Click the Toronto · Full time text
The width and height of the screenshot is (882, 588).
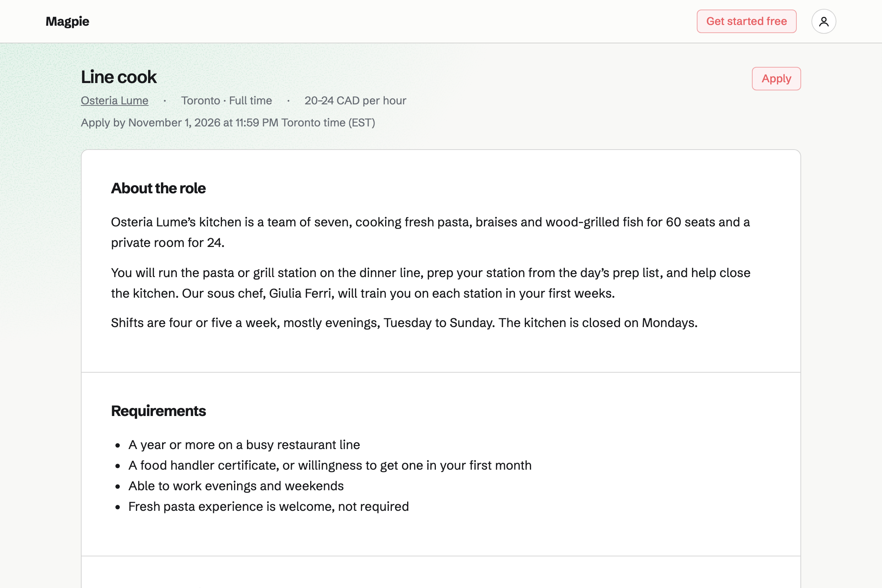click(226, 100)
